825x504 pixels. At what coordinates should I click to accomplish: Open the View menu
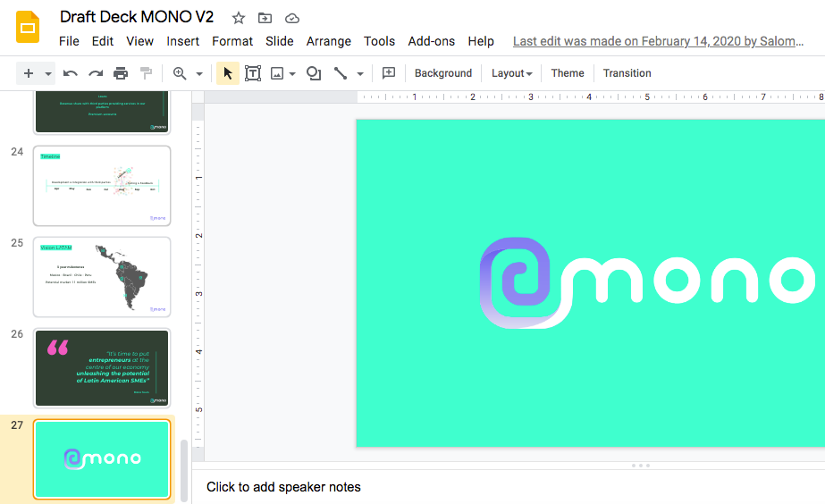click(140, 41)
